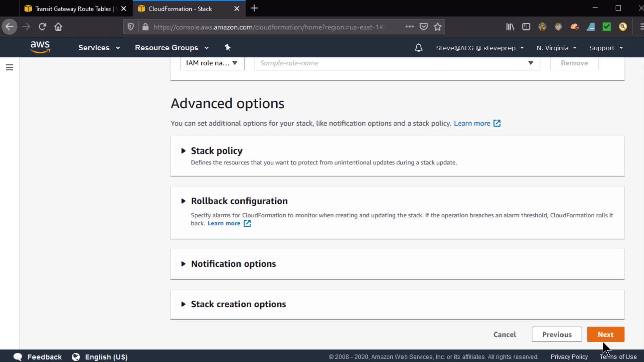Reload the page with browser refresh icon

[x=42, y=27]
